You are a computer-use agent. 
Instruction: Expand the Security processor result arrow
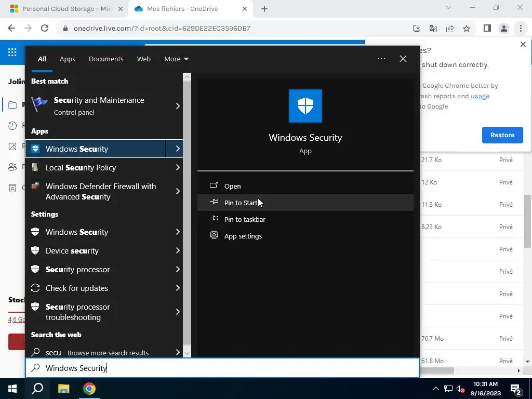178,269
